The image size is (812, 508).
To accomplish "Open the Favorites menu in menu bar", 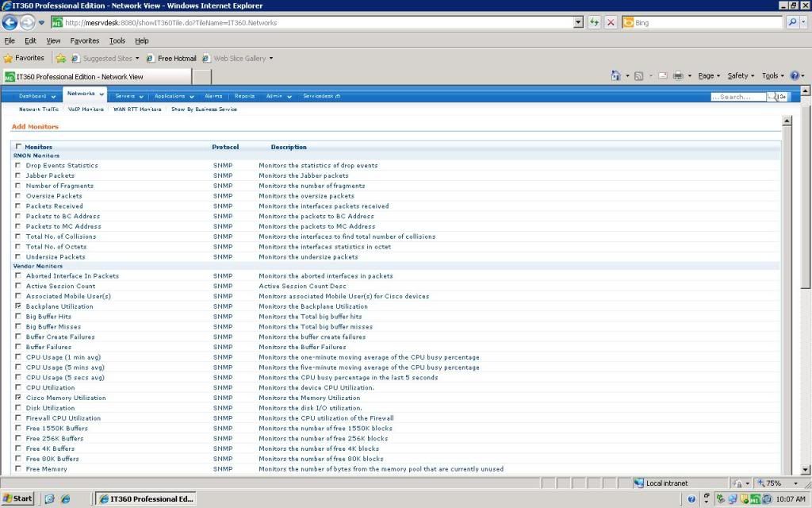I will tap(84, 40).
